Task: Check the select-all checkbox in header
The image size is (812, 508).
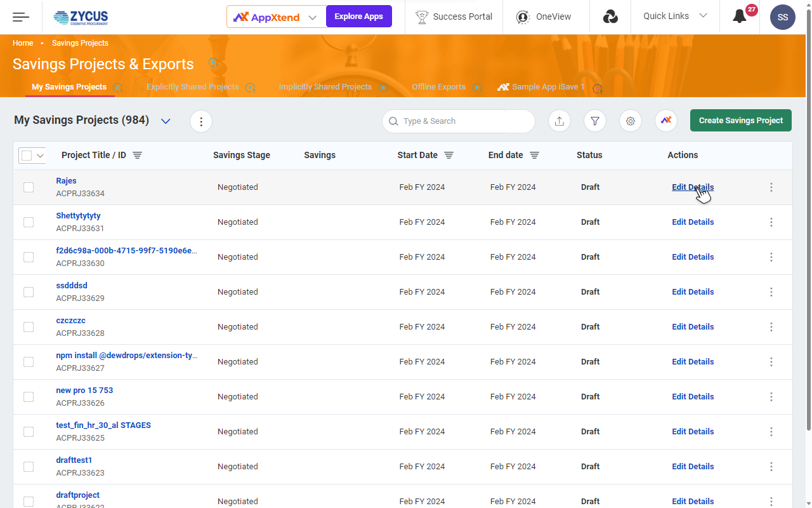Action: [x=27, y=156]
